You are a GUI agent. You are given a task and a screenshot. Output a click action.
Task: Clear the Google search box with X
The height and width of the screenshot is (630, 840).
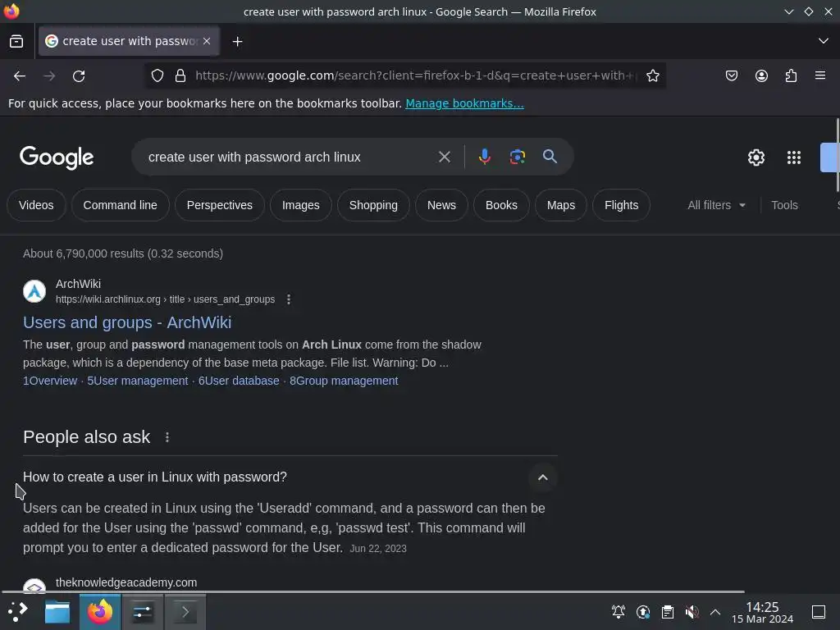pyautogui.click(x=444, y=157)
